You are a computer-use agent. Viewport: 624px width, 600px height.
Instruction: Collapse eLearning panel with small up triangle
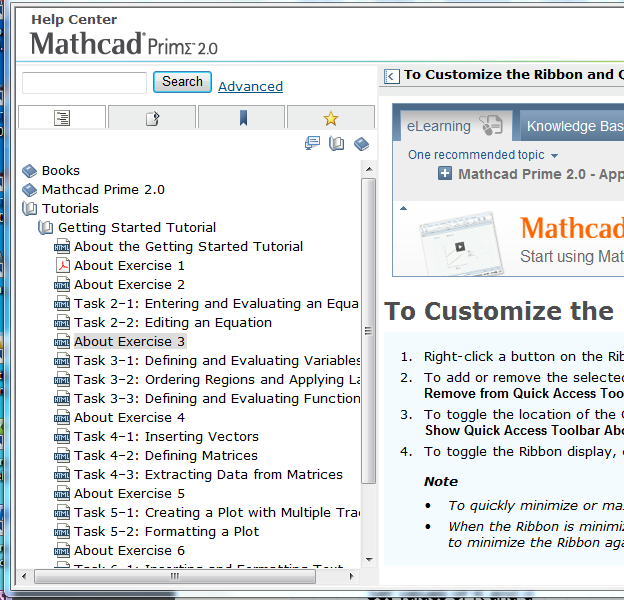click(x=403, y=208)
